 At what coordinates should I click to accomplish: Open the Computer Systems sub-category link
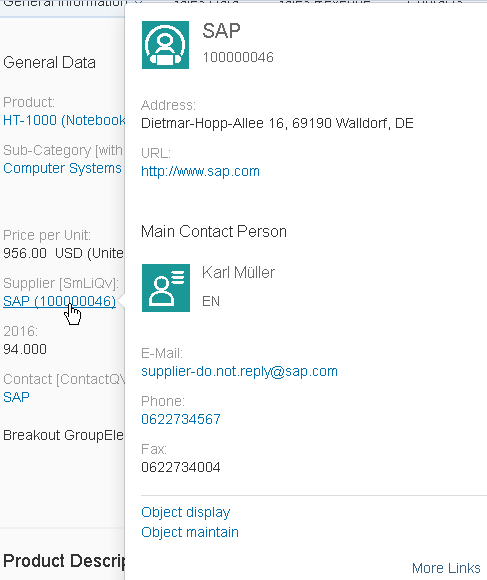pos(62,168)
